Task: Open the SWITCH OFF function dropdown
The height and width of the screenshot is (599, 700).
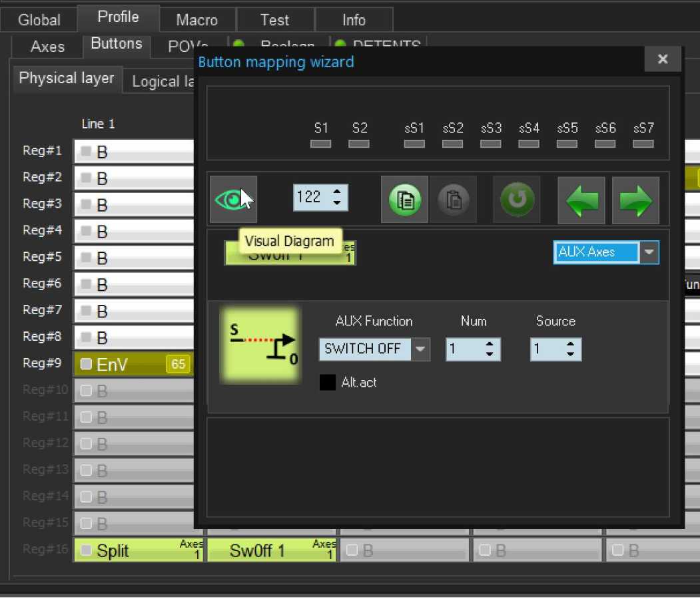Action: click(420, 349)
